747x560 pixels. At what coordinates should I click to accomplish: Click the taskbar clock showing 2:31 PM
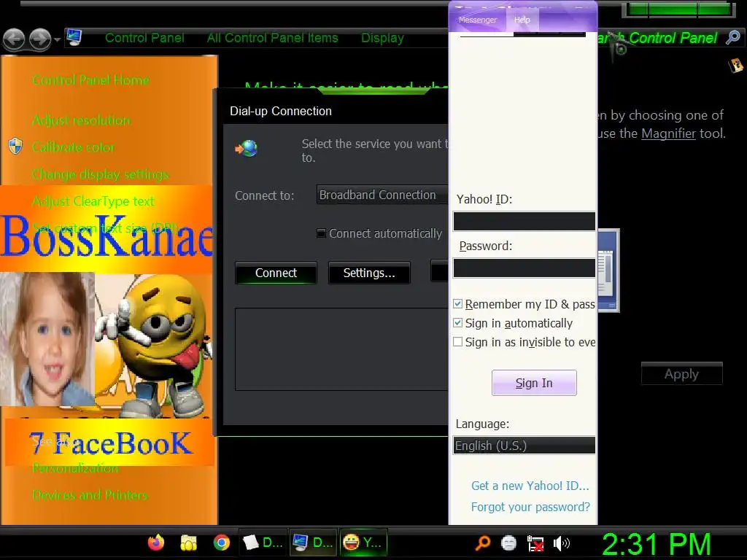[657, 544]
